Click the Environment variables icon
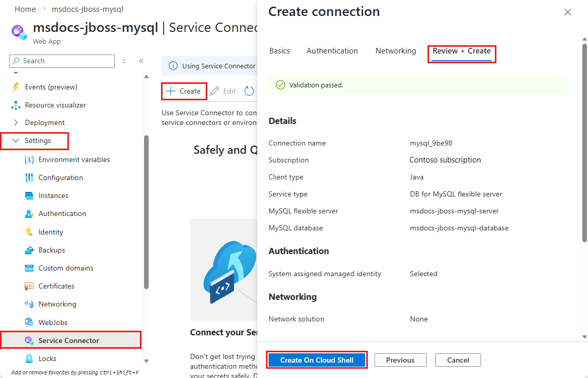588x378 pixels. [x=29, y=160]
